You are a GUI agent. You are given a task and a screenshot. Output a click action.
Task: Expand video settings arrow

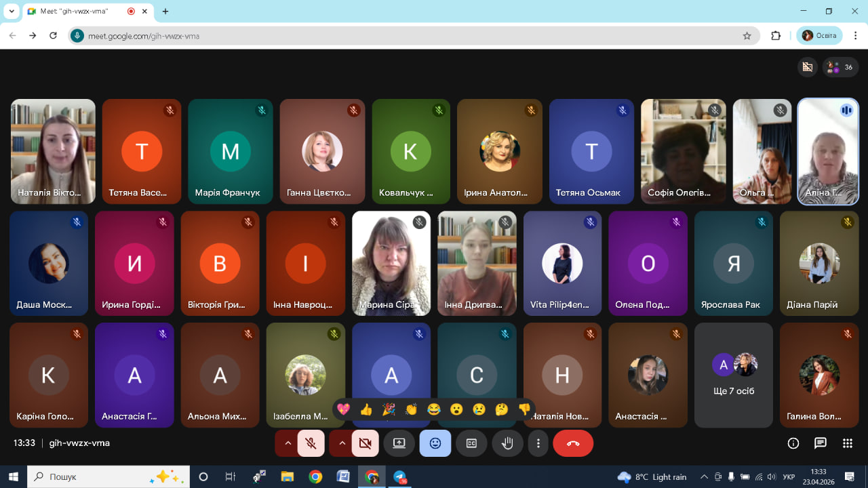(x=342, y=443)
